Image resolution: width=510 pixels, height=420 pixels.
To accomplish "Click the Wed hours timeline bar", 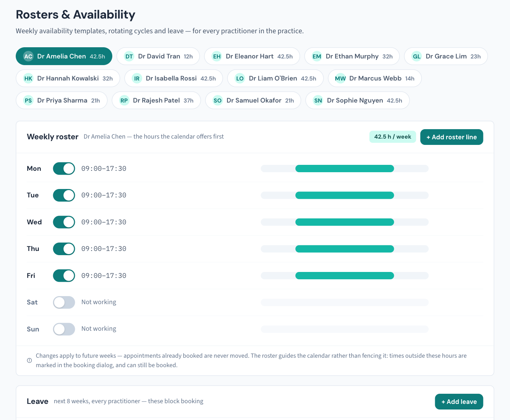I will [x=345, y=222].
